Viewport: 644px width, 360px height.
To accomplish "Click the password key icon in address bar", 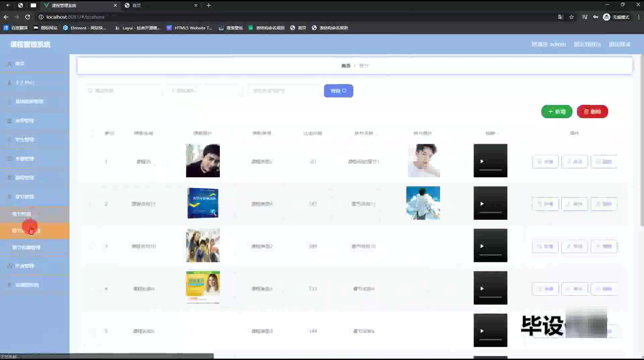I will point(595,17).
